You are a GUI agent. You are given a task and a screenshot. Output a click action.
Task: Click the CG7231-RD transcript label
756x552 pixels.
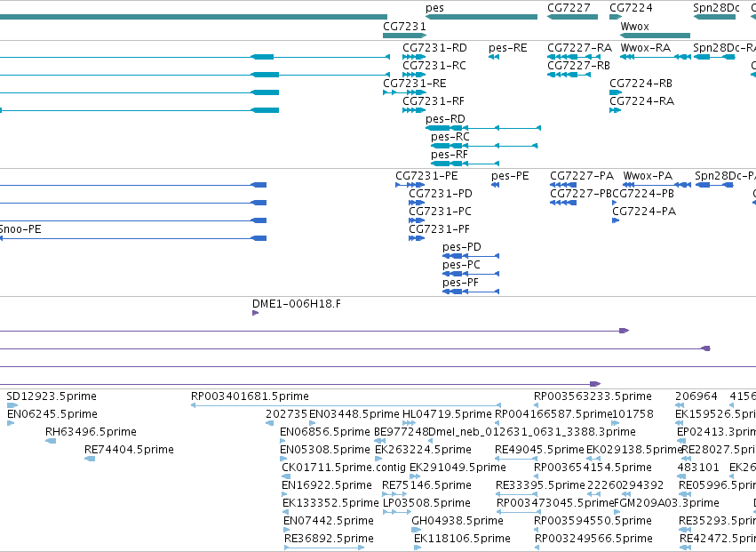pos(434,48)
